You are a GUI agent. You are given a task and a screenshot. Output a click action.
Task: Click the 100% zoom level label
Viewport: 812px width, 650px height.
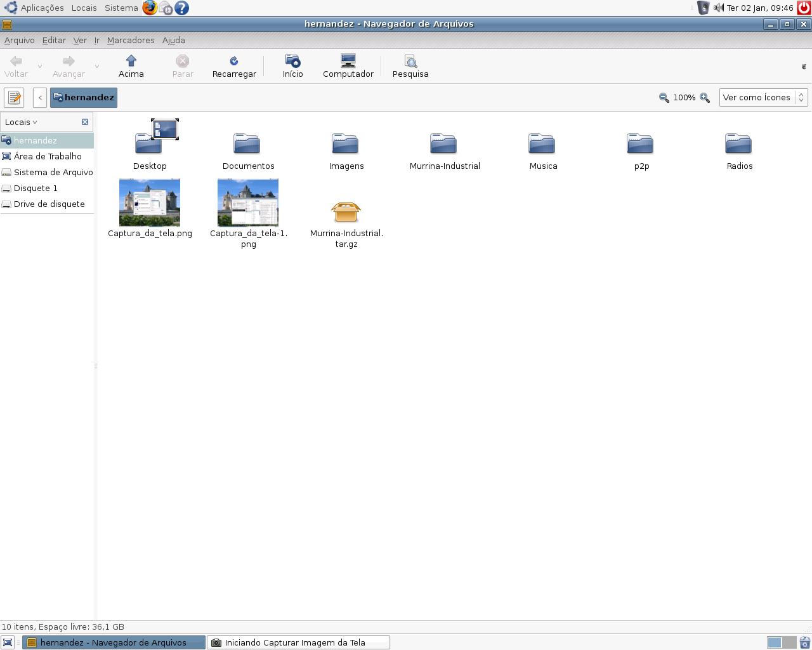684,98
